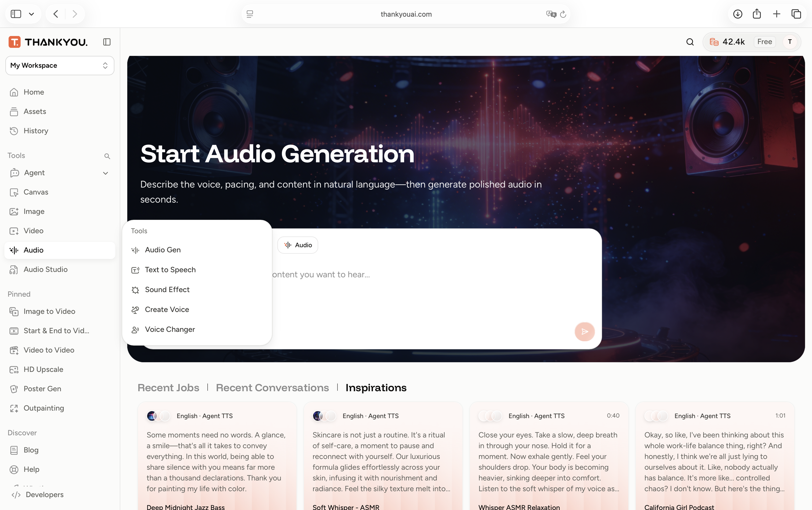Viewport: 812px width, 510px height.
Task: Open the pinned HD Upscale tool
Action: [60, 369]
